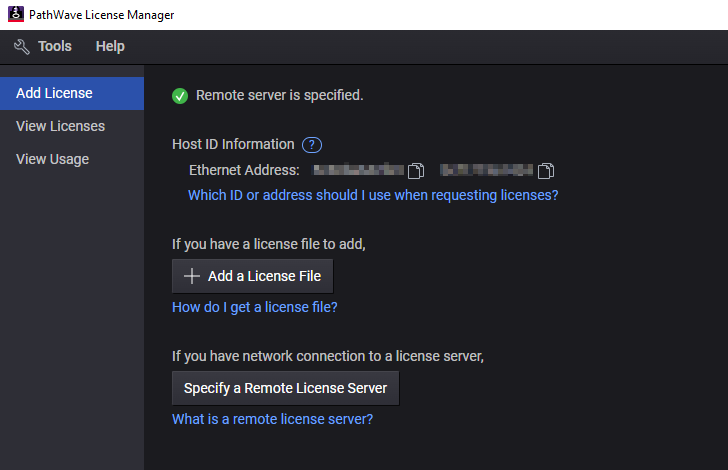
Task: Click the PathWave License Manager app icon
Action: point(16,14)
